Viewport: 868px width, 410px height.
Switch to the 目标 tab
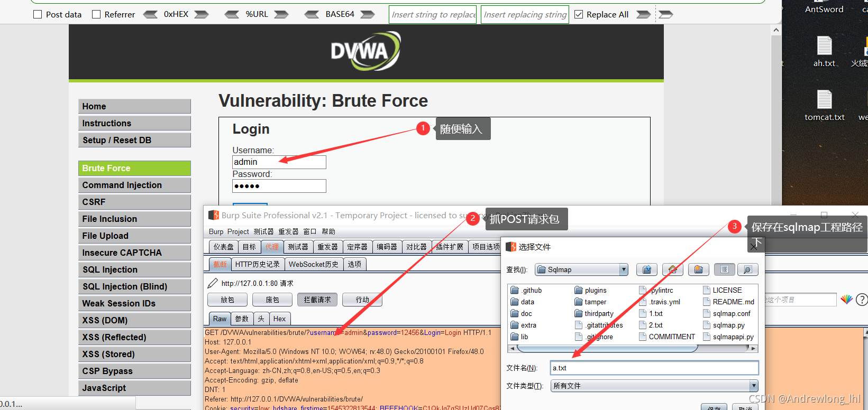click(x=249, y=247)
